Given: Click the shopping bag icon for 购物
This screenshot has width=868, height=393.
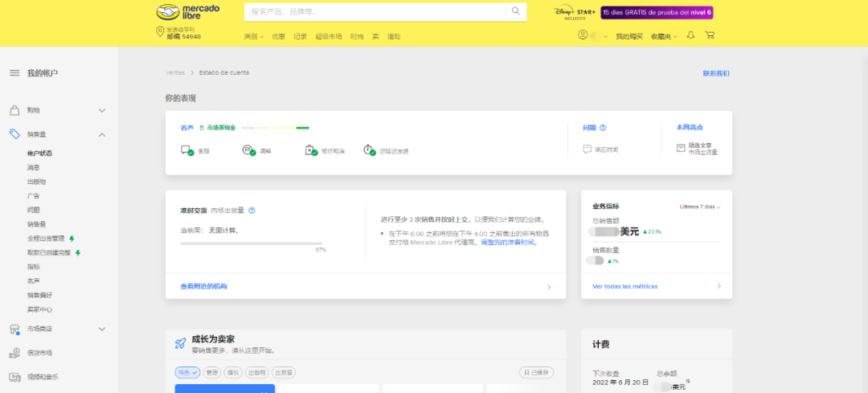Looking at the screenshot, I should coord(15,110).
